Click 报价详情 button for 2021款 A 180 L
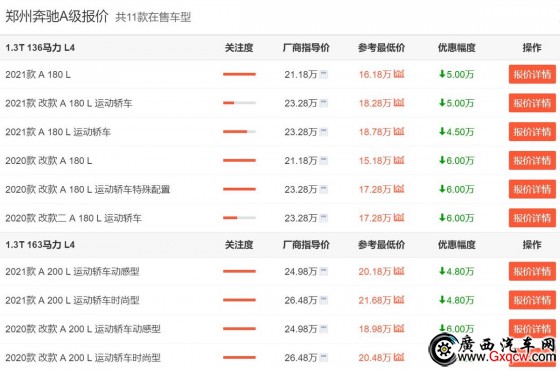Screen dimensions: 560x371 pos(532,74)
